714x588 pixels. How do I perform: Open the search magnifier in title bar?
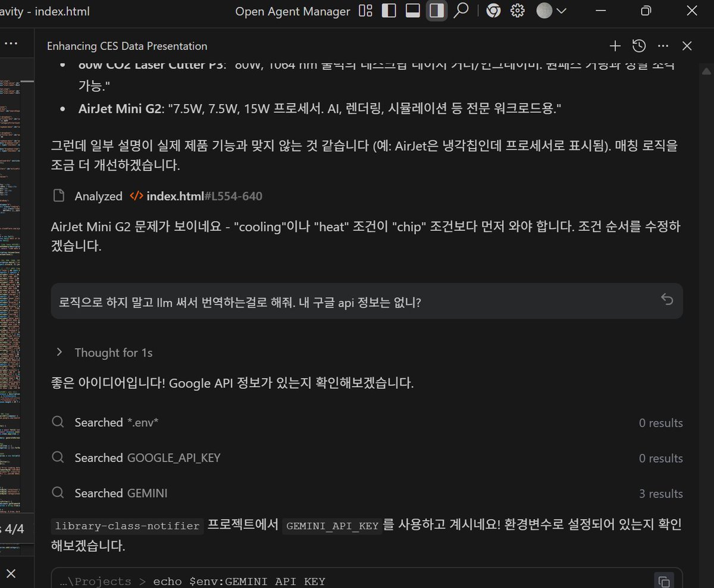coord(461,11)
